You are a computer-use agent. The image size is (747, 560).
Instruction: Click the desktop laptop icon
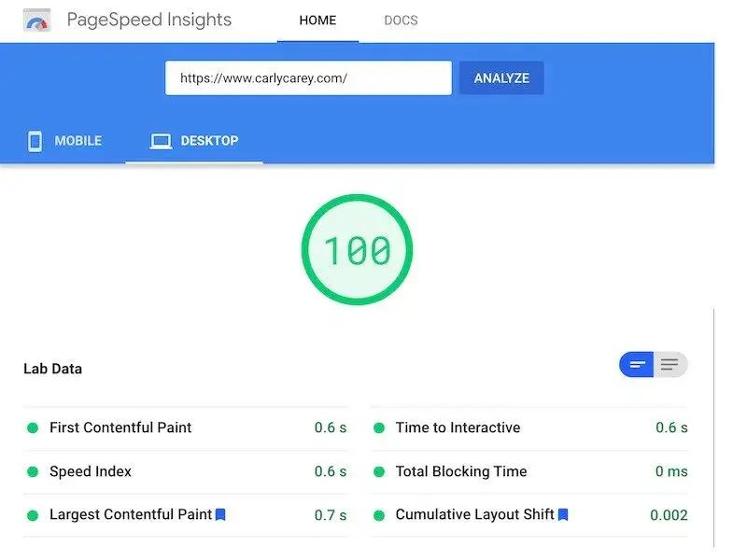coord(161,142)
